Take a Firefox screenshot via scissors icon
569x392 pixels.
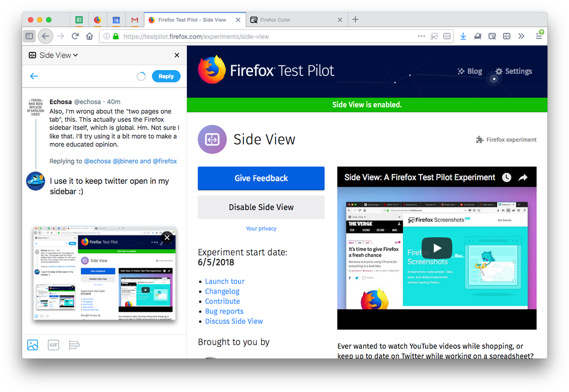point(434,37)
